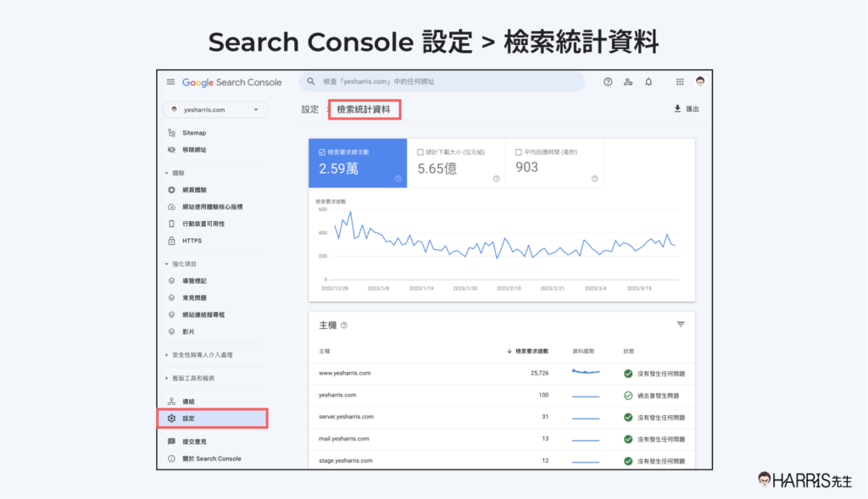Click the 網頁體驗 sidebar label
This screenshot has height=499, width=868.
point(194,190)
